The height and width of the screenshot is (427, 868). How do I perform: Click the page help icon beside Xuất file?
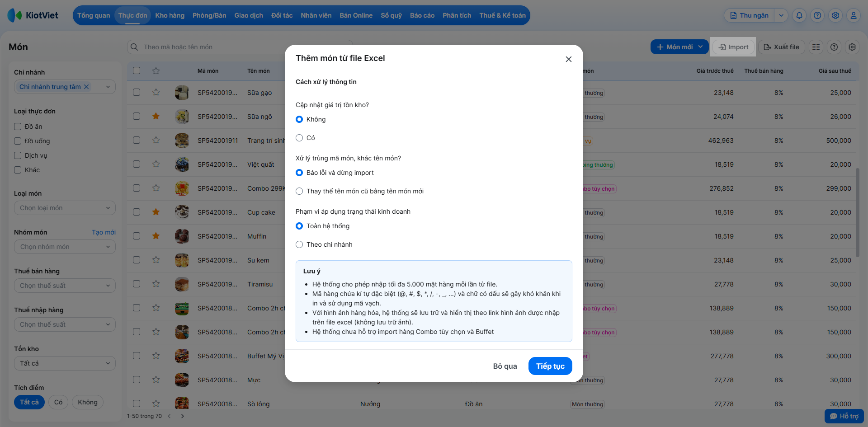[x=834, y=47]
